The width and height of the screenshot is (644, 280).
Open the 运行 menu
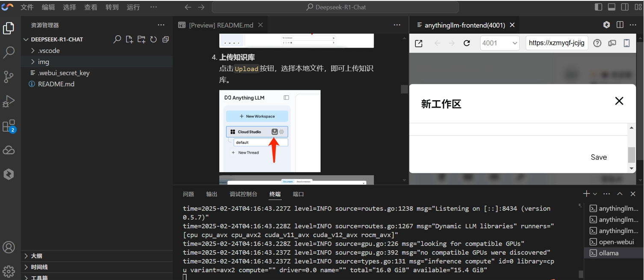pos(133,7)
